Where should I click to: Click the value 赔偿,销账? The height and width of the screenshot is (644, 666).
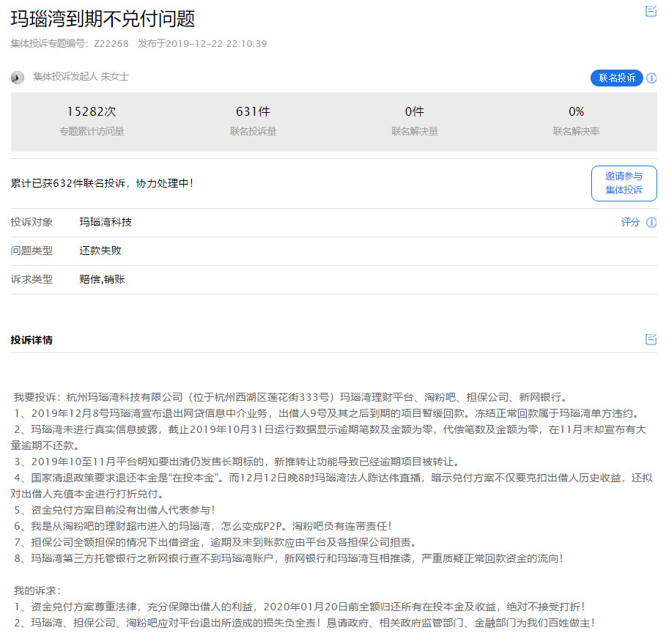(x=103, y=279)
